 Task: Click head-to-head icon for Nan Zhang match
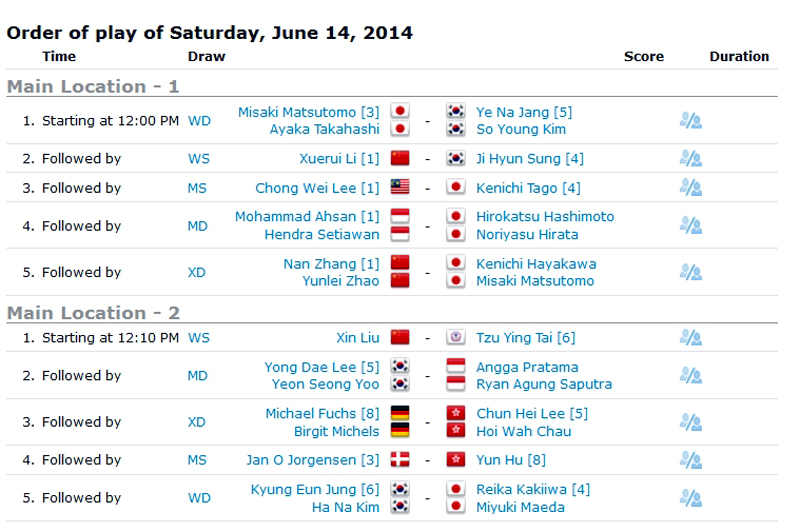click(690, 272)
